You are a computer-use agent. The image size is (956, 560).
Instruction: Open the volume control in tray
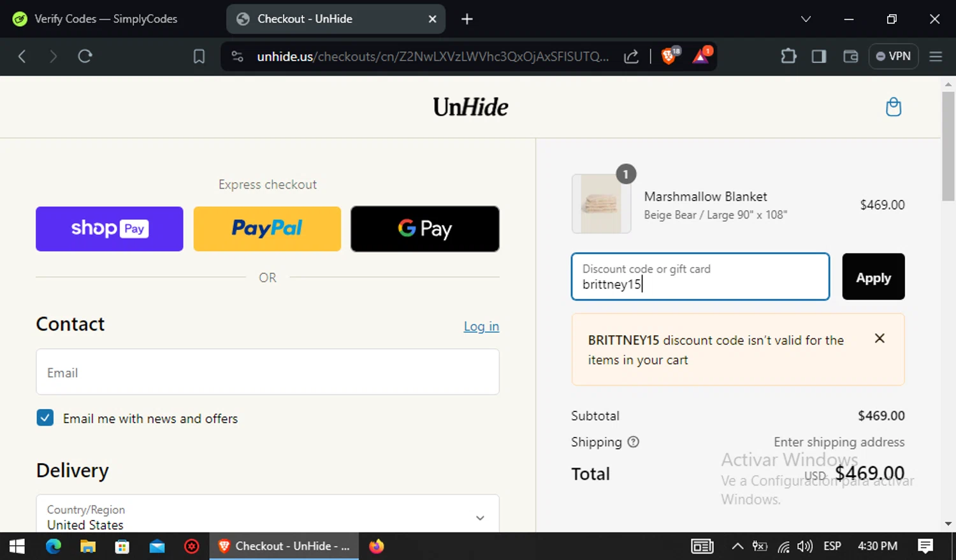805,546
